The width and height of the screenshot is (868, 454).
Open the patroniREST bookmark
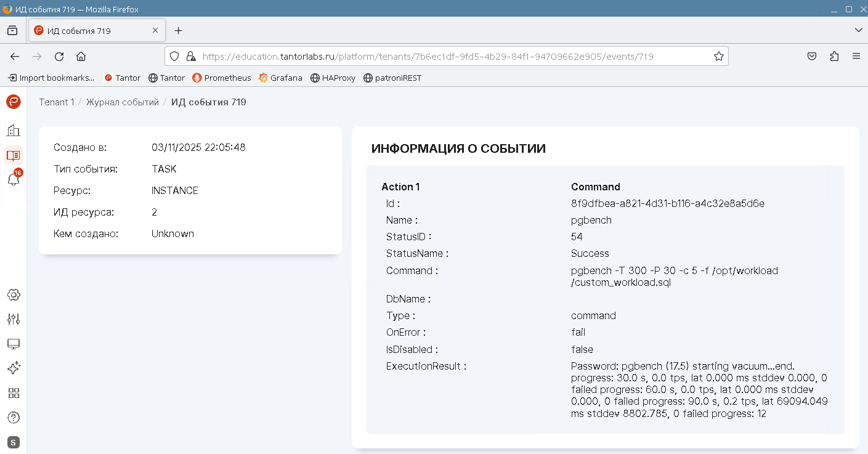click(x=392, y=78)
